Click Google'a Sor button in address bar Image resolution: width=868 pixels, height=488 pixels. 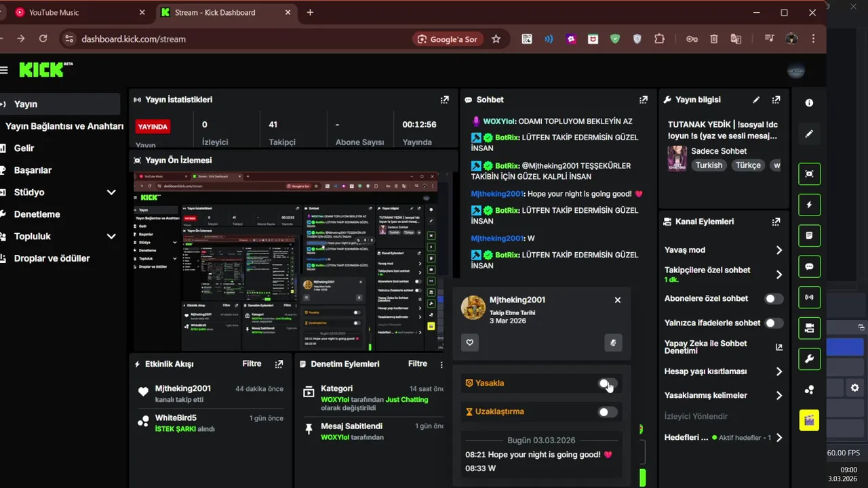coord(448,39)
